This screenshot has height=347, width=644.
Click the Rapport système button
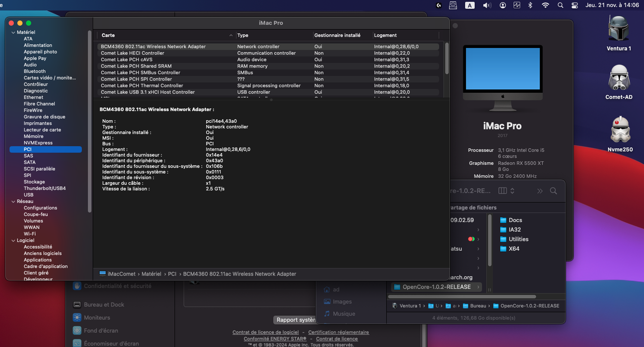295,320
